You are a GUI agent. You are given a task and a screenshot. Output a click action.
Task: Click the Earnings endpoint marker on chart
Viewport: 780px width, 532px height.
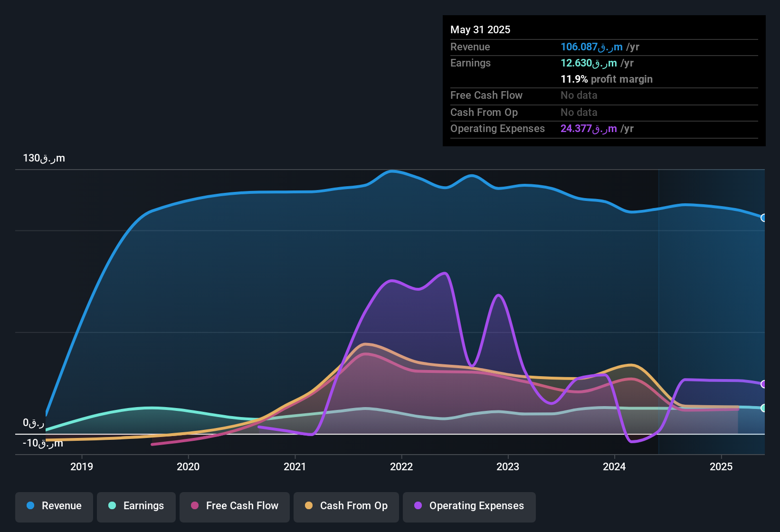[x=763, y=408]
